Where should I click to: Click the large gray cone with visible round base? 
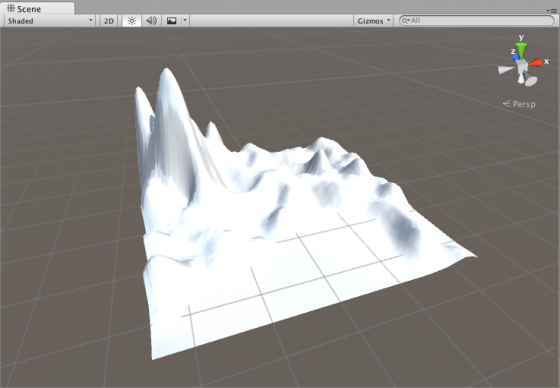point(530,79)
